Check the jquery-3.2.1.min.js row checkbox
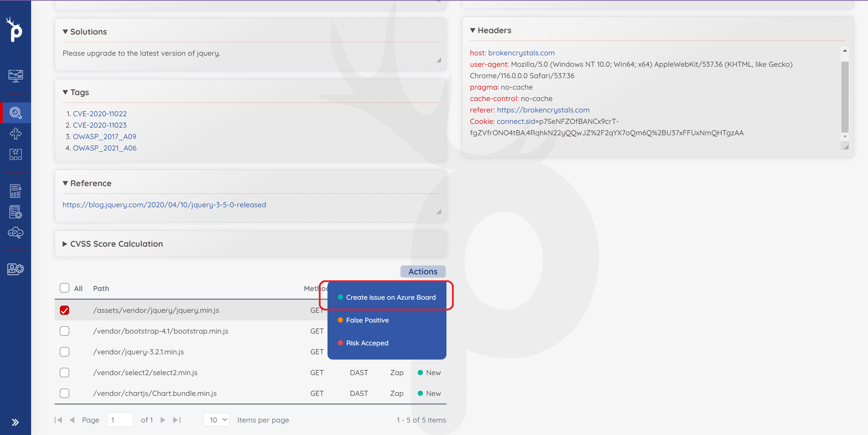 click(x=64, y=352)
